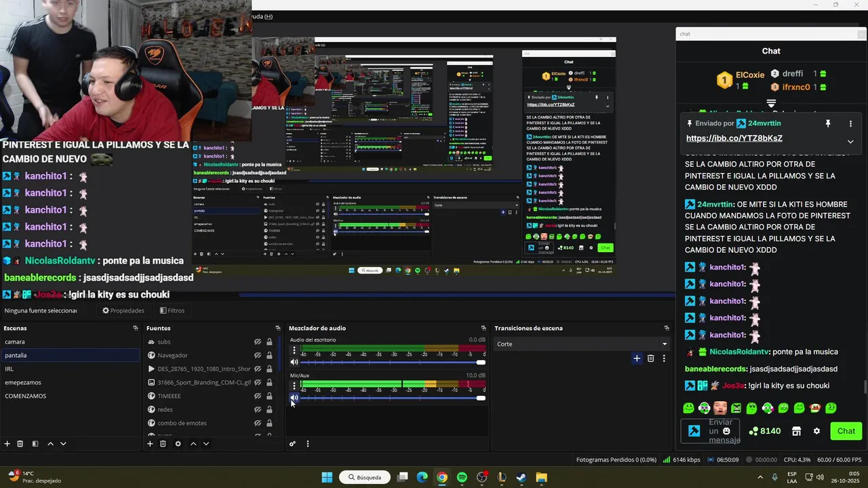Show the Navegador source via eye icon

[258, 355]
